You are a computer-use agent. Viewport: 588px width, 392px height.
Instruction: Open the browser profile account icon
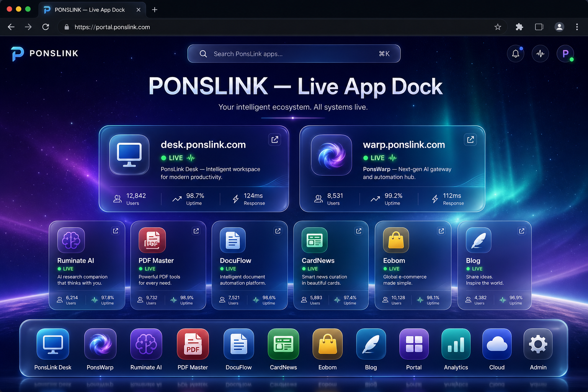(x=559, y=27)
